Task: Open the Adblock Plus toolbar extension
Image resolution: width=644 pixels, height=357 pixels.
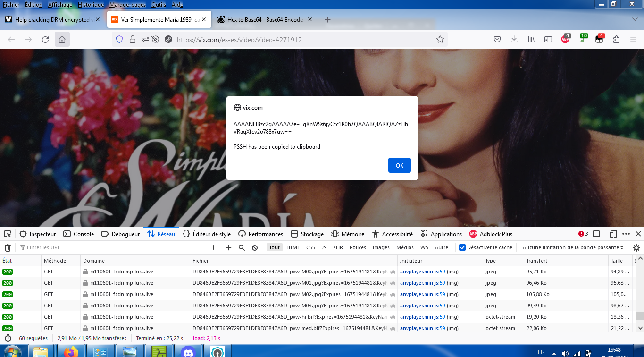Action: click(565, 39)
